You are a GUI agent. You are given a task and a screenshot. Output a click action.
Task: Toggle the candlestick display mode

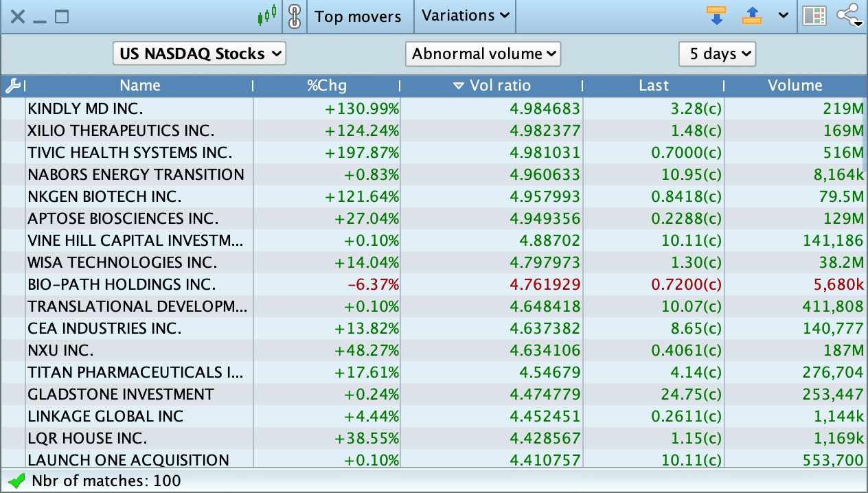(267, 16)
